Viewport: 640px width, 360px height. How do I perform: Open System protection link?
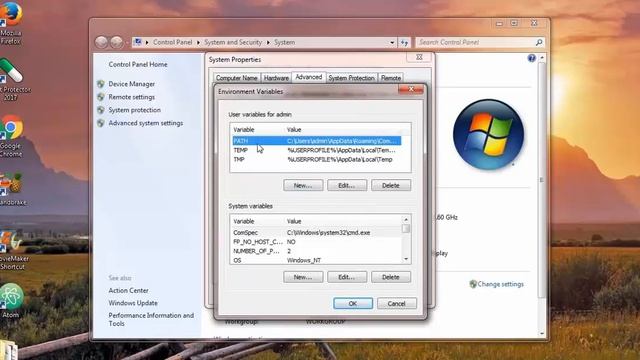pyautogui.click(x=134, y=110)
